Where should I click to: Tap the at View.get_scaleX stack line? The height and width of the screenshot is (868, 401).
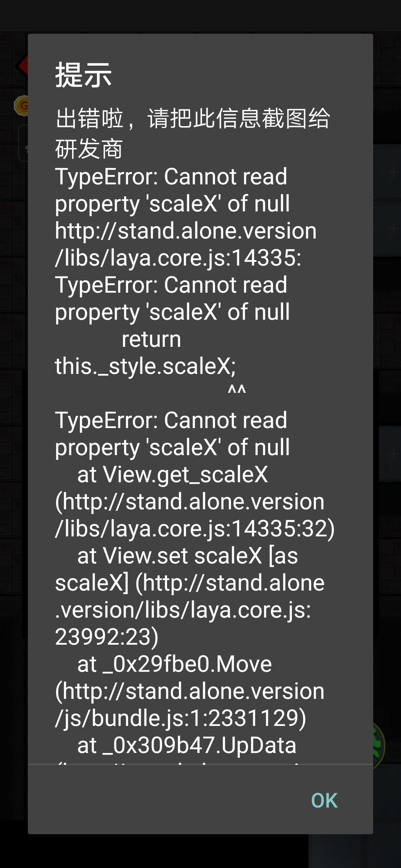point(172,474)
